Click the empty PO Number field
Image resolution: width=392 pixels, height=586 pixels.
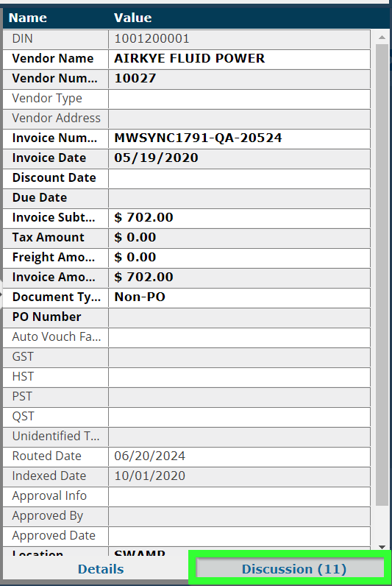click(x=239, y=317)
